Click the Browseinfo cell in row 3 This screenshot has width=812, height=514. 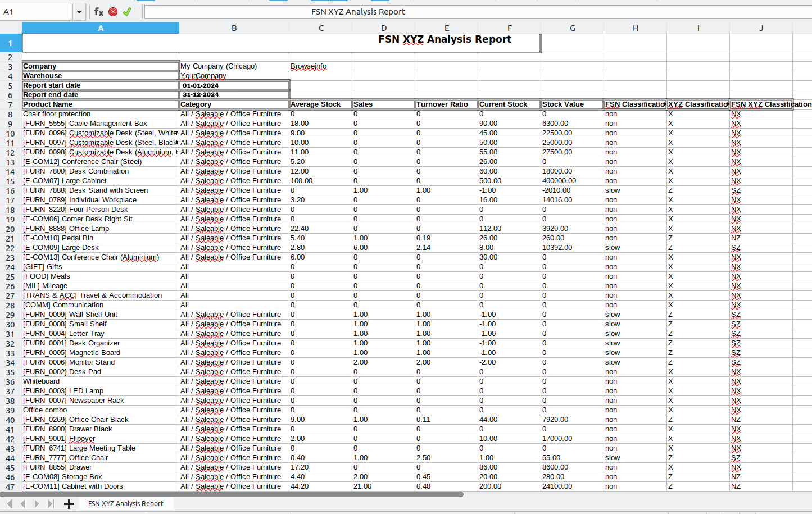[320, 66]
